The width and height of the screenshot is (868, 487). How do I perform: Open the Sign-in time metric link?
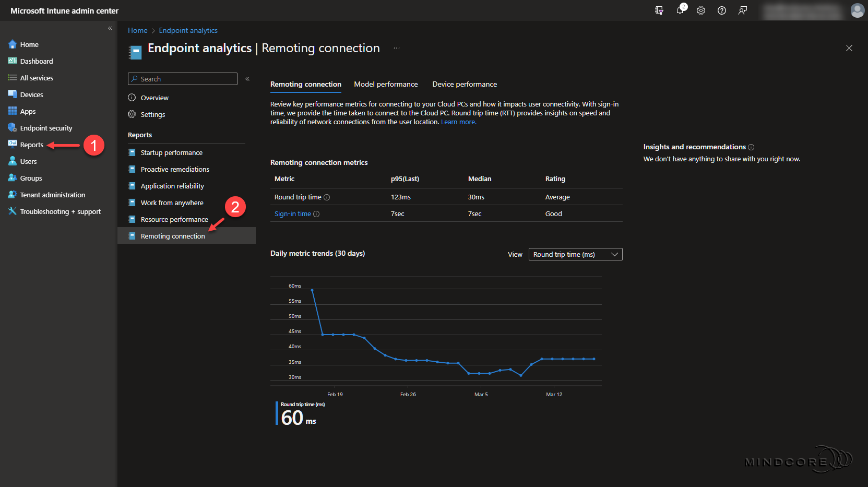[x=292, y=214]
